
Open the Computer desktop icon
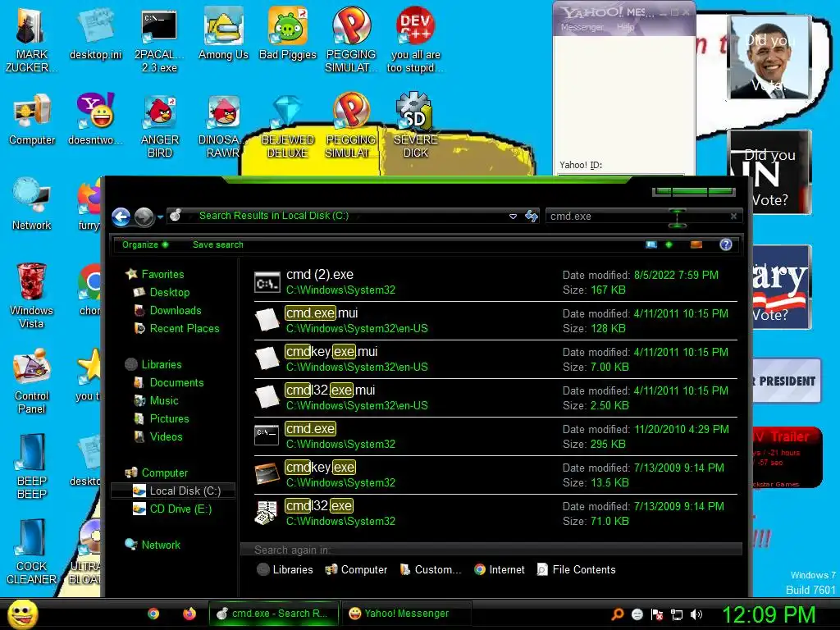point(32,120)
